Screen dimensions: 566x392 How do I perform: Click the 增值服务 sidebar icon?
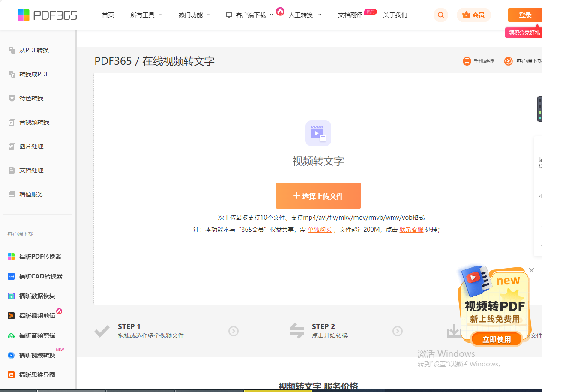point(12,194)
